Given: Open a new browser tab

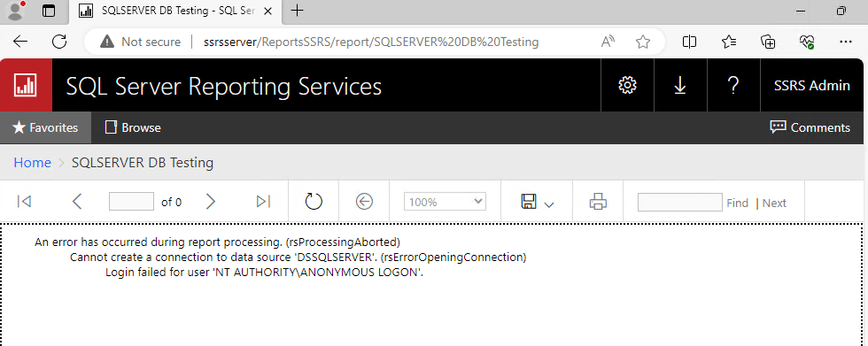Looking at the screenshot, I should coord(298,11).
